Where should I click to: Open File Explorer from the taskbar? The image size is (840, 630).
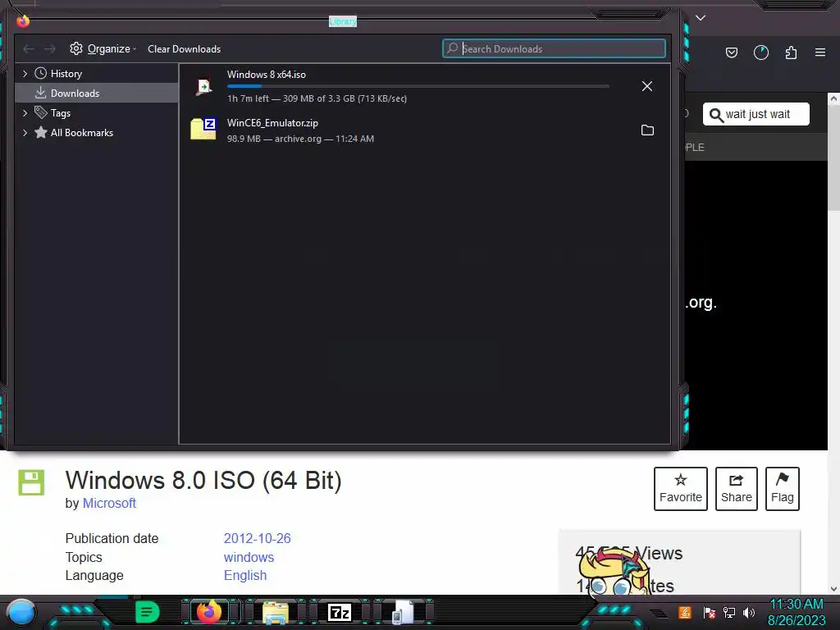pyautogui.click(x=276, y=612)
